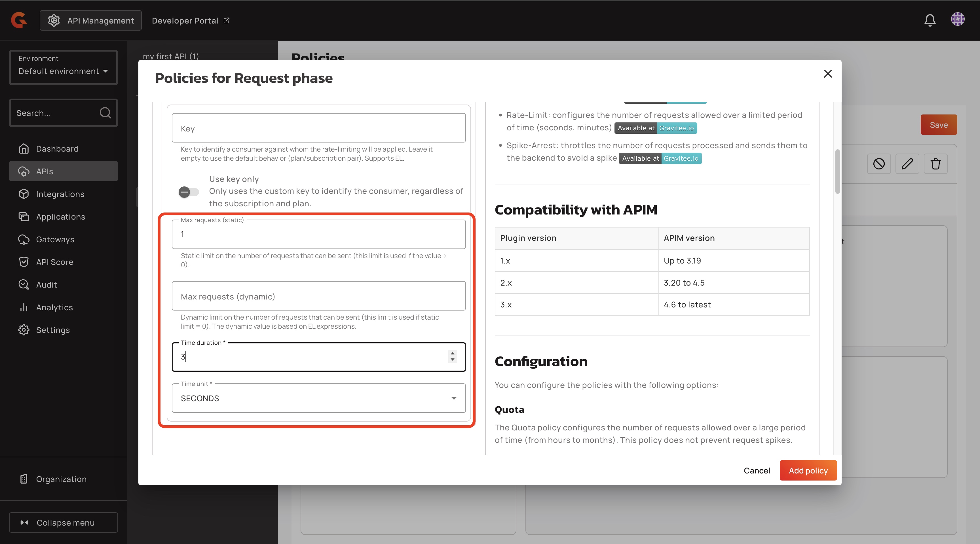980x544 pixels.
Task: Go to Analytics in the sidebar
Action: pyautogui.click(x=54, y=307)
